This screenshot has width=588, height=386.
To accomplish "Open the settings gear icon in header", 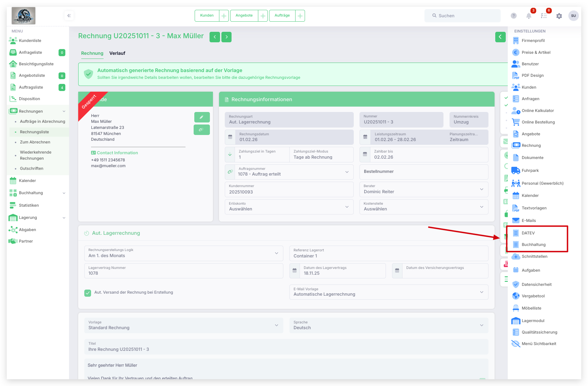I will (559, 16).
